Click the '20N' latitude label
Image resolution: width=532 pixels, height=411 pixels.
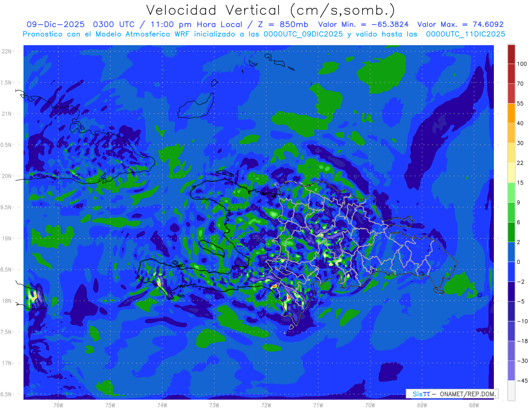[7, 176]
